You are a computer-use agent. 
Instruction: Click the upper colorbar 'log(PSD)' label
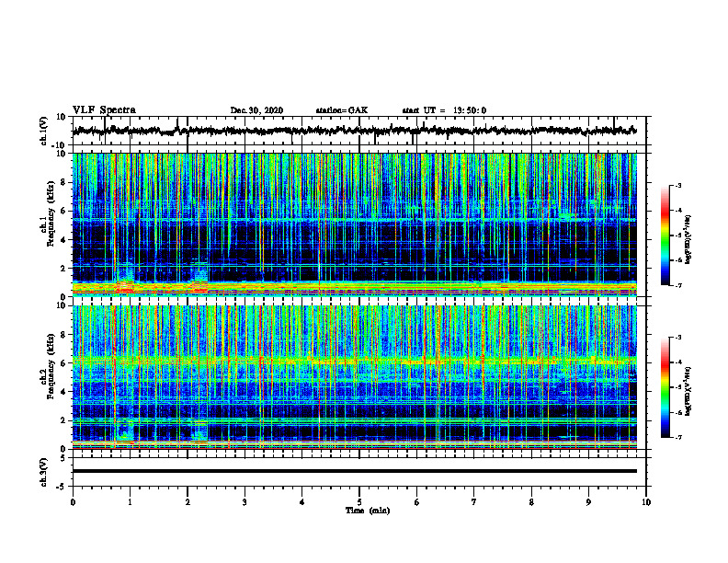tap(688, 239)
